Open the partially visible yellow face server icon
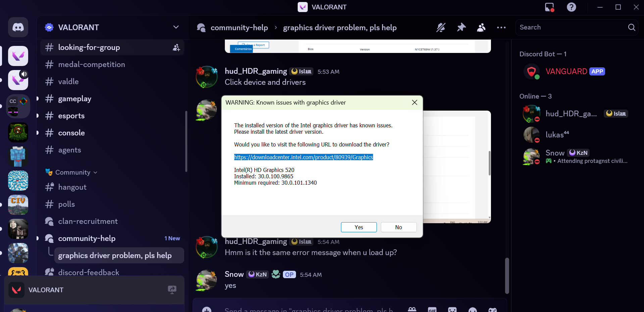Viewport: 644px width, 312px height. pos(18,272)
